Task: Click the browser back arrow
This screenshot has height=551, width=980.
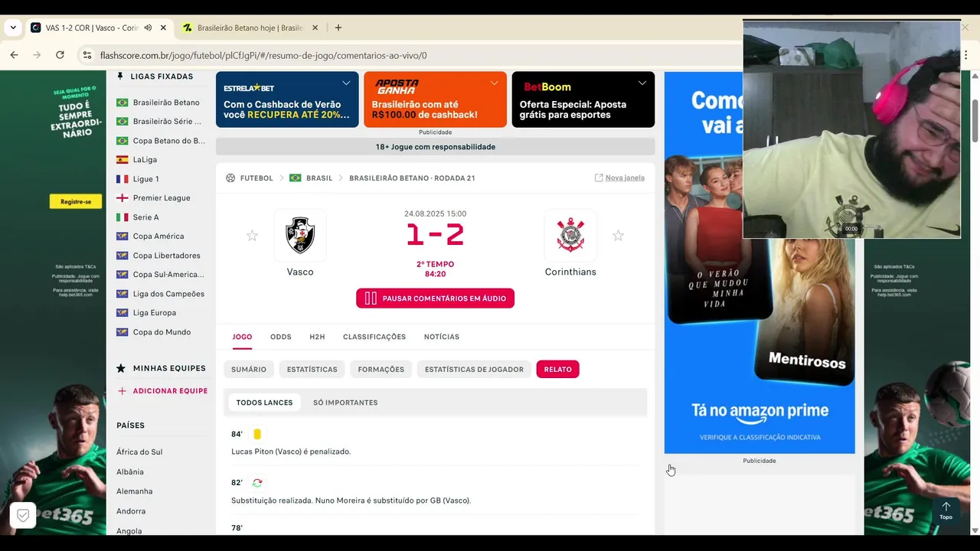Action: tap(14, 55)
